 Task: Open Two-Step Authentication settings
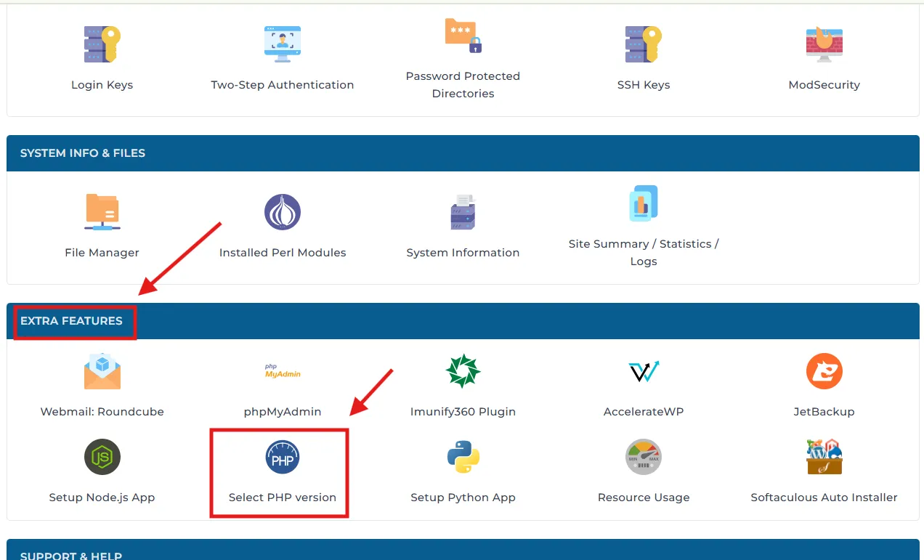tap(282, 45)
